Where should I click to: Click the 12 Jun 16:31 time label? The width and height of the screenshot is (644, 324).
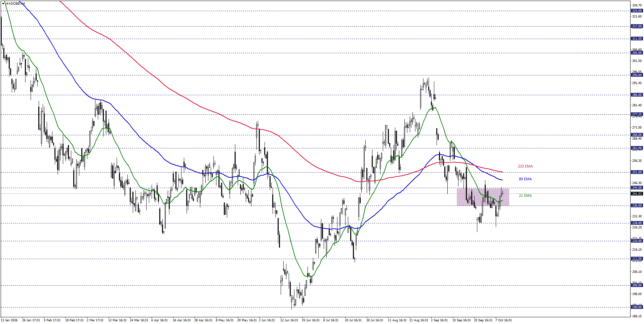[x=289, y=320]
